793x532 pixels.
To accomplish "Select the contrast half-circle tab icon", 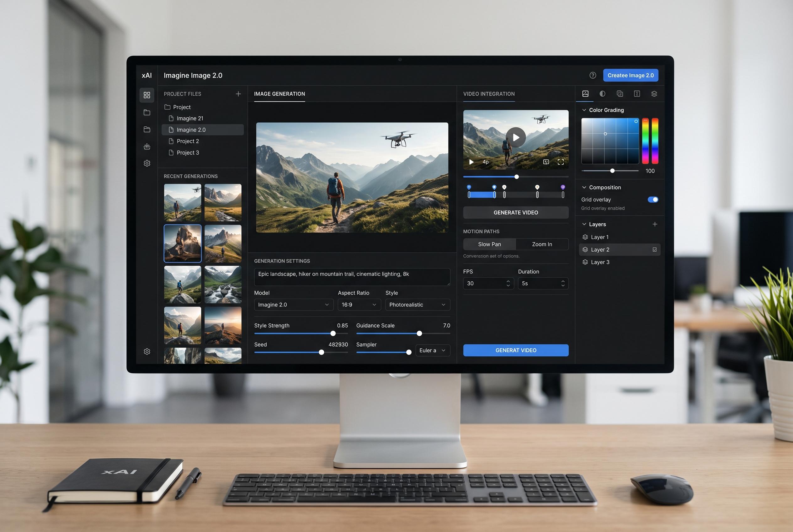I will pyautogui.click(x=602, y=94).
